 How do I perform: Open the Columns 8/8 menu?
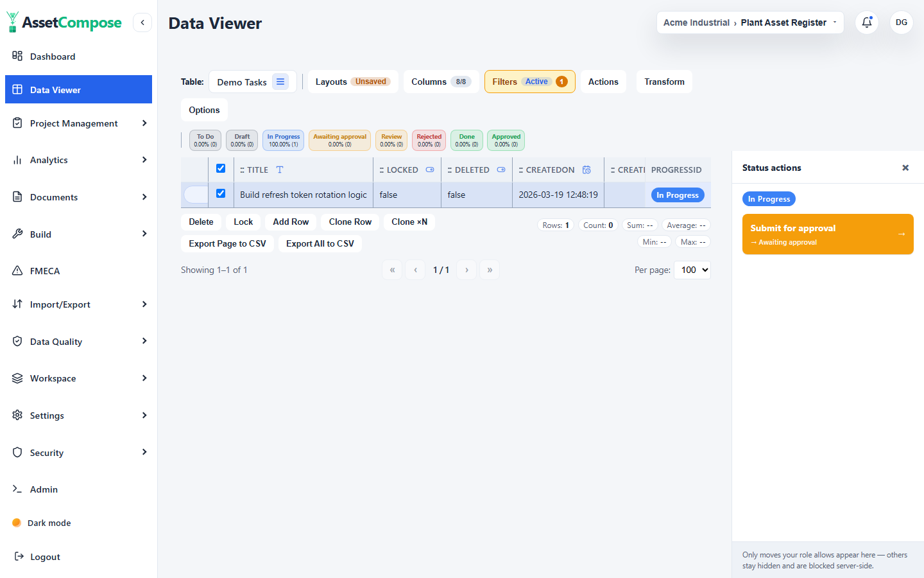coord(441,82)
